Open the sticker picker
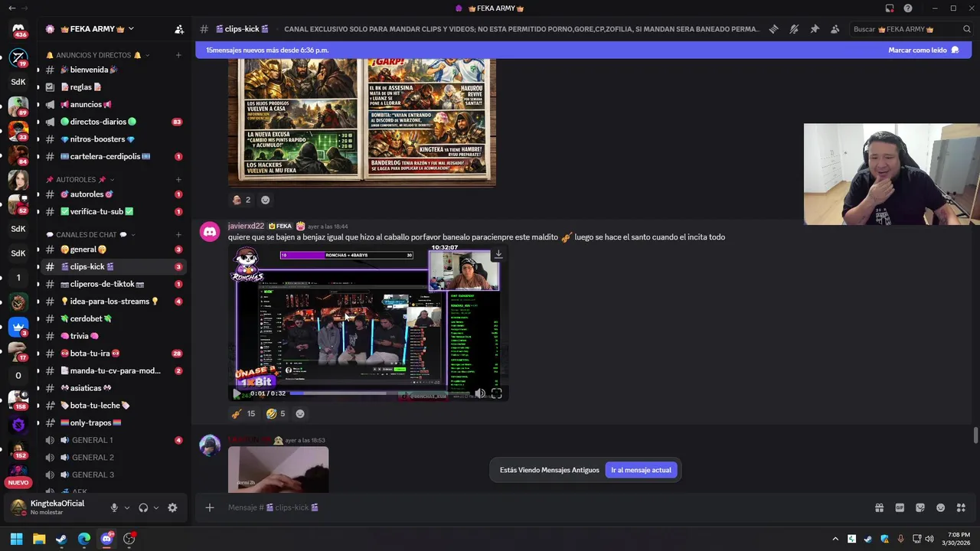Screen dimensions: 980x551 [x=920, y=507]
